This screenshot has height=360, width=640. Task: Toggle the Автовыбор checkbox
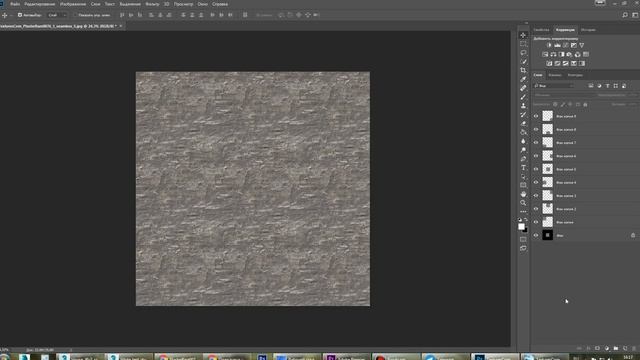pyautogui.click(x=20, y=15)
